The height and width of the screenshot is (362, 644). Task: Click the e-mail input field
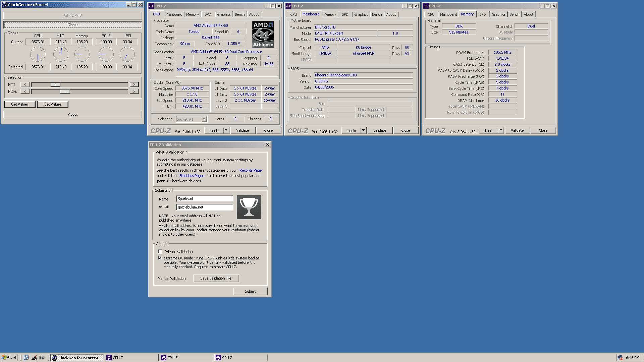[x=205, y=207]
